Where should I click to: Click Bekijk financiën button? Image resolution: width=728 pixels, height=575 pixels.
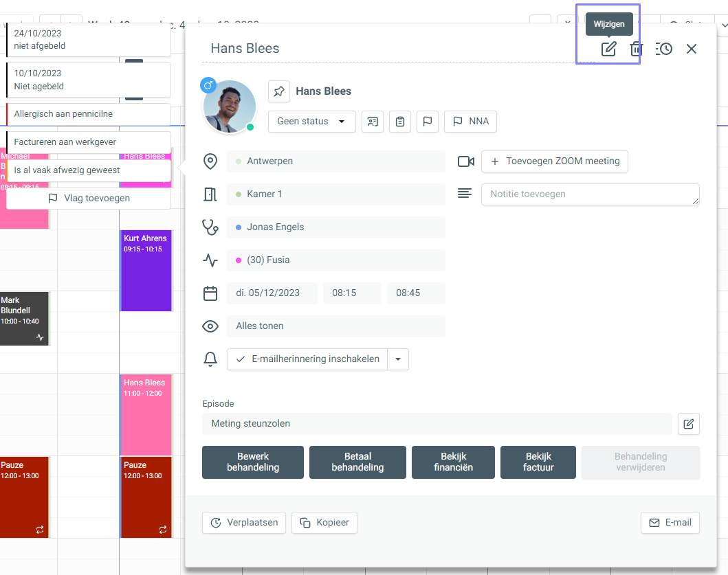(453, 462)
